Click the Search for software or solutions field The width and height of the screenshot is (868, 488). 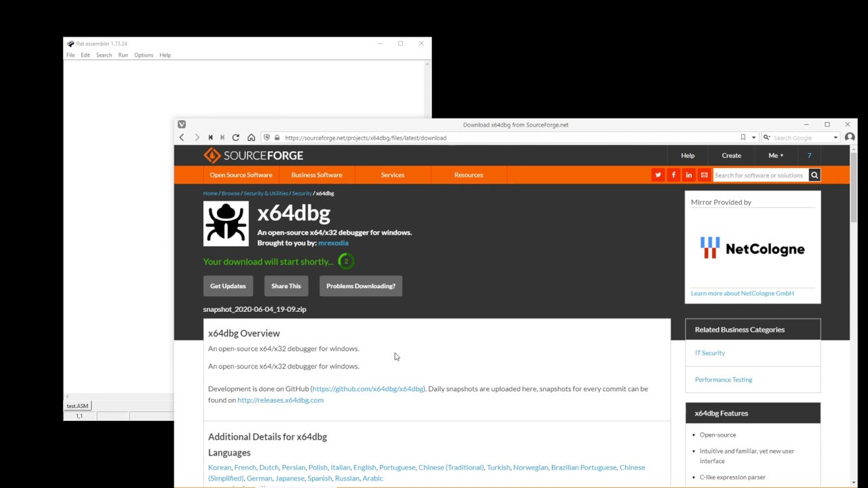click(x=760, y=175)
